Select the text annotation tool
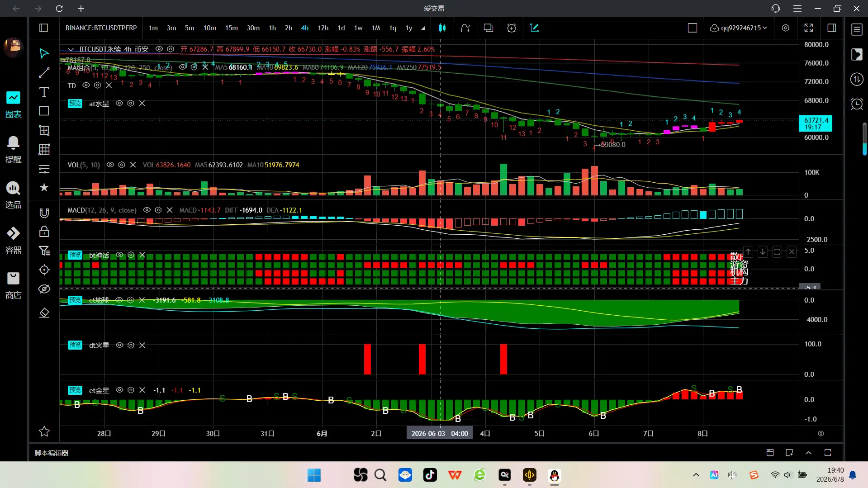Image resolution: width=868 pixels, height=488 pixels. click(44, 92)
